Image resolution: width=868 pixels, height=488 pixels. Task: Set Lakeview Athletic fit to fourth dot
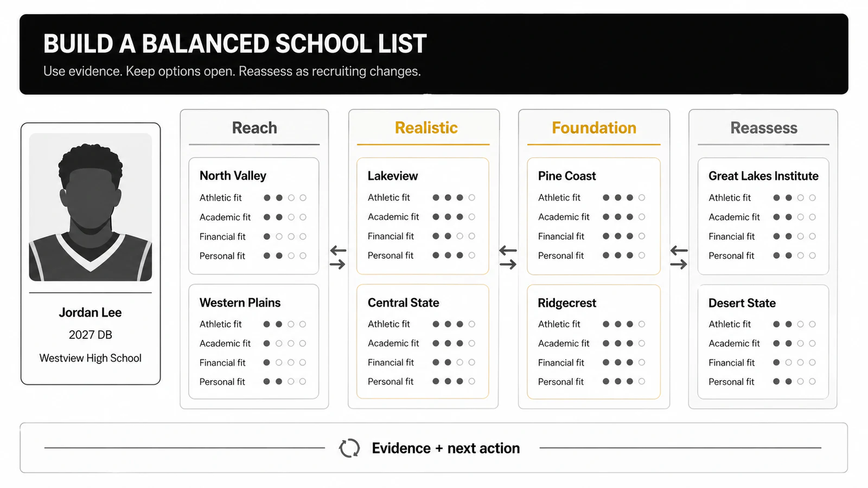coord(472,197)
